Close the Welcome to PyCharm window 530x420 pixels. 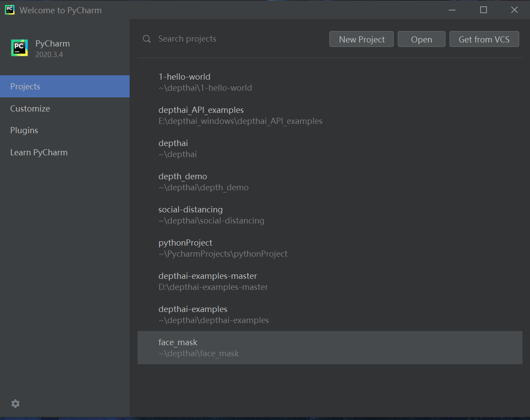(515, 10)
